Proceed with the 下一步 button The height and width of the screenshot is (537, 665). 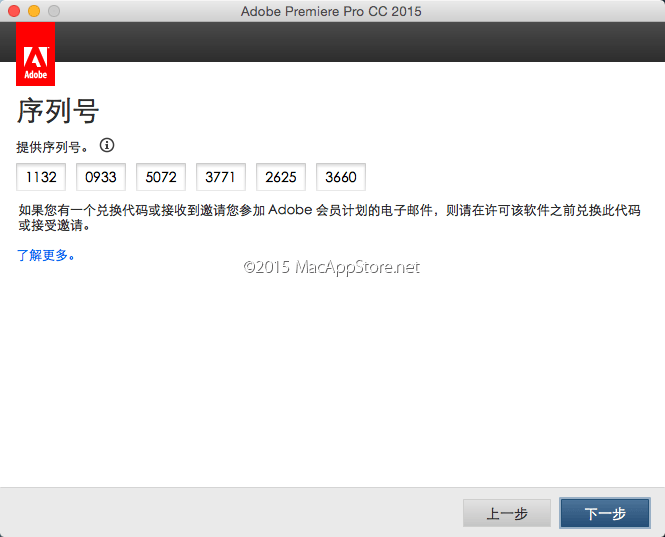coord(605,513)
